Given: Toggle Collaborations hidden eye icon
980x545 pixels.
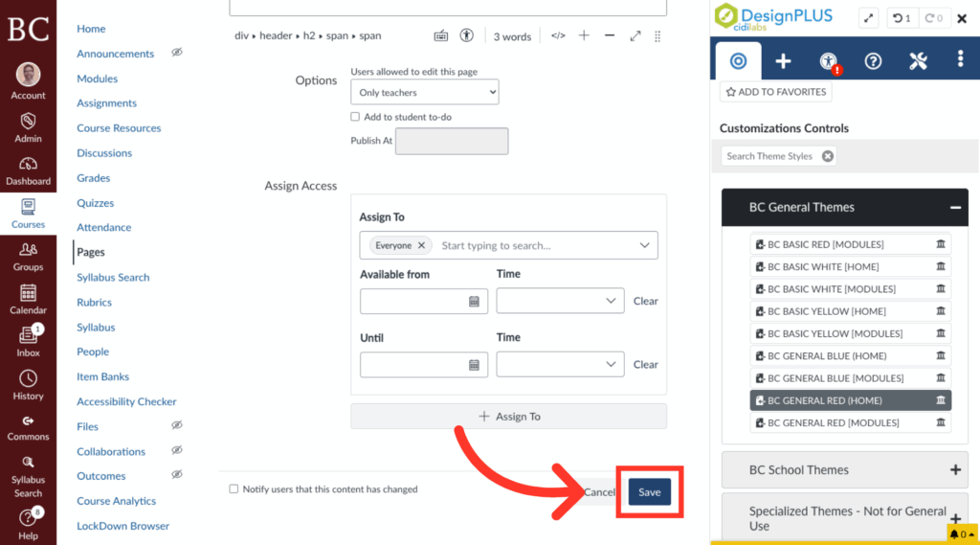Looking at the screenshot, I should [x=177, y=450].
